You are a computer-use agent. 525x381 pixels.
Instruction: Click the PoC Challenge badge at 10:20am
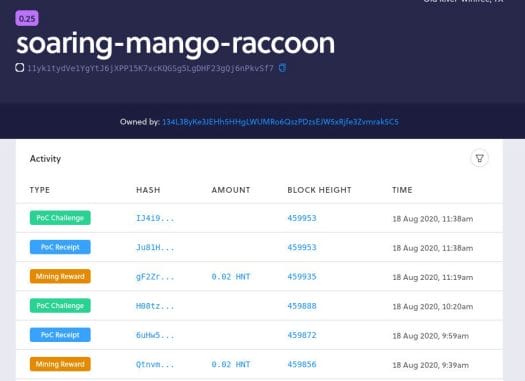click(x=60, y=306)
